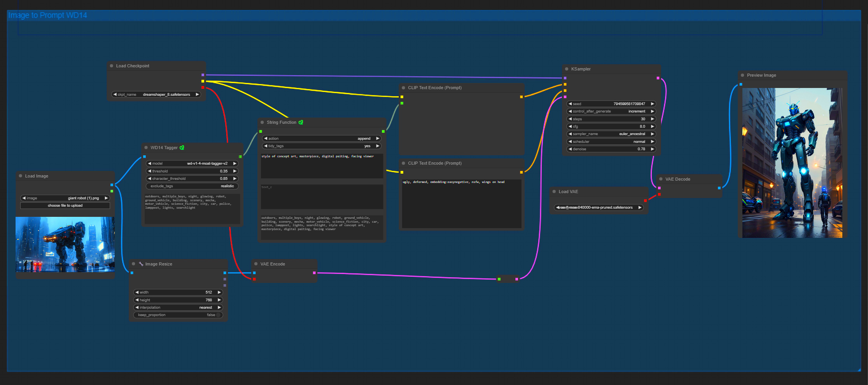Click the empty text_c field in String Function
868x385 pixels.
pyautogui.click(x=322, y=197)
